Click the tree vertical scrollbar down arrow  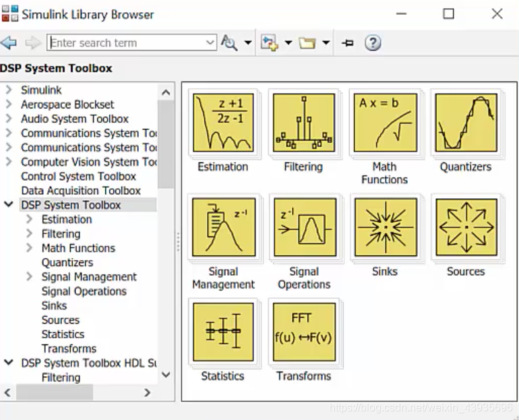click(166, 375)
